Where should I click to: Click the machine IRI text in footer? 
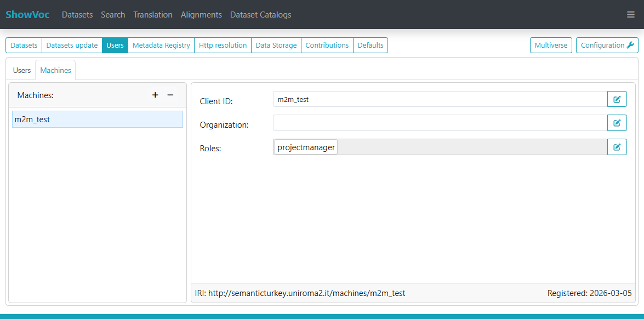(x=300, y=293)
